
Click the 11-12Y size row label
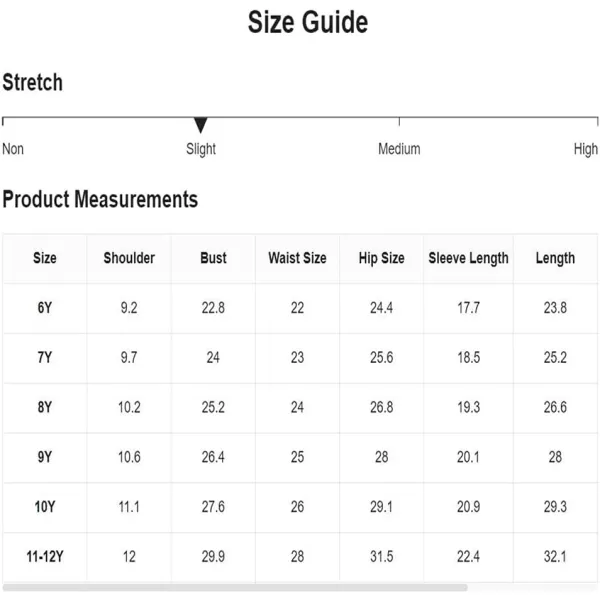pyautogui.click(x=45, y=556)
